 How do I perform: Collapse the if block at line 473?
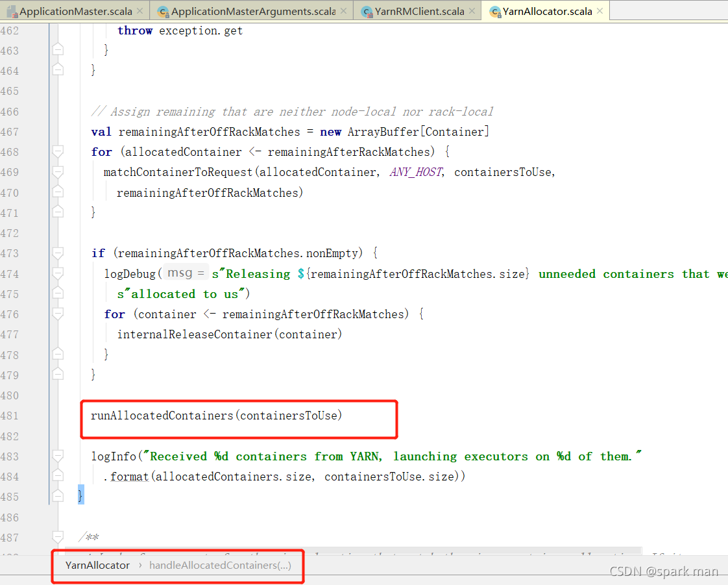(x=58, y=253)
